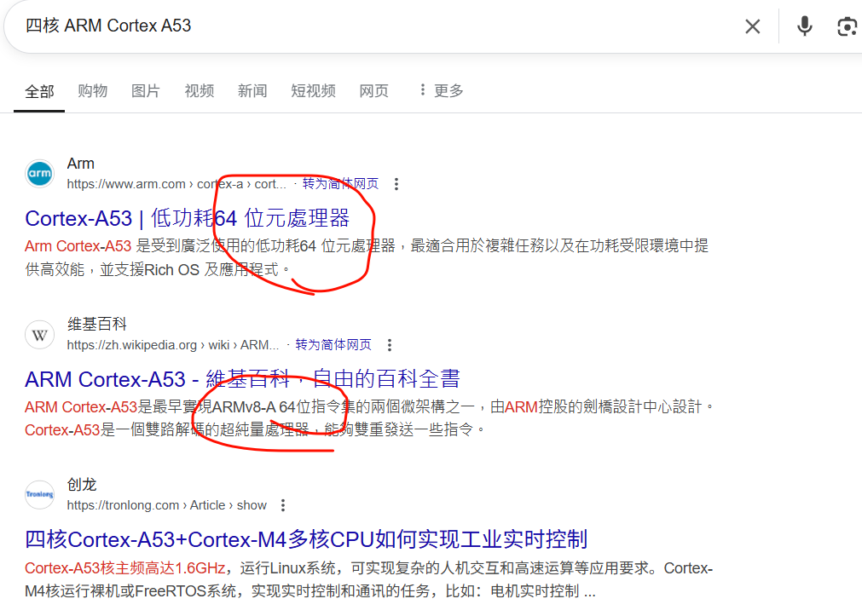Click the Tronlong site favicon
Screen dimensions: 862x616
(x=39, y=494)
